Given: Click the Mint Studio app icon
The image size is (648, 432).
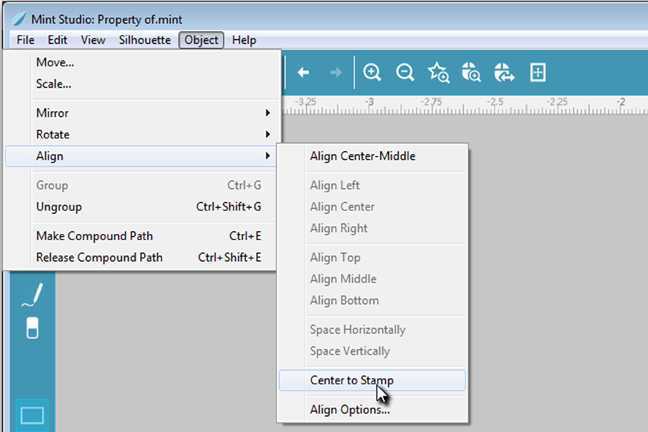Looking at the screenshot, I should pos(19,19).
